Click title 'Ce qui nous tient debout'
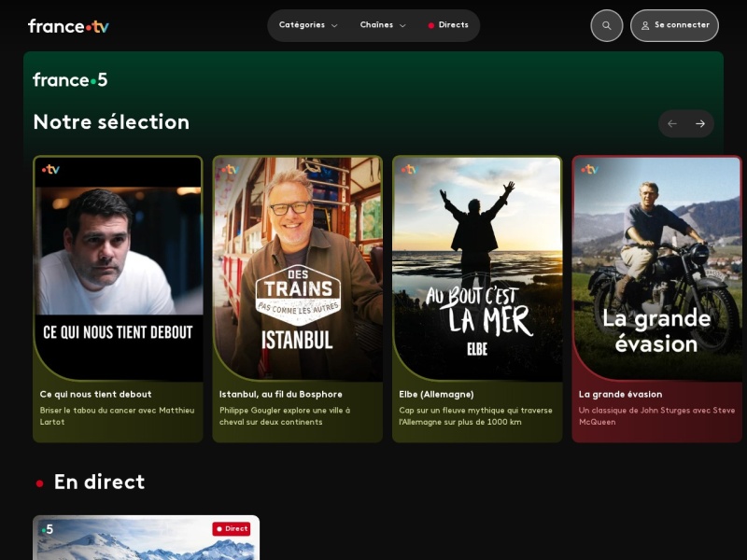Image resolution: width=747 pixels, height=560 pixels. [x=96, y=394]
